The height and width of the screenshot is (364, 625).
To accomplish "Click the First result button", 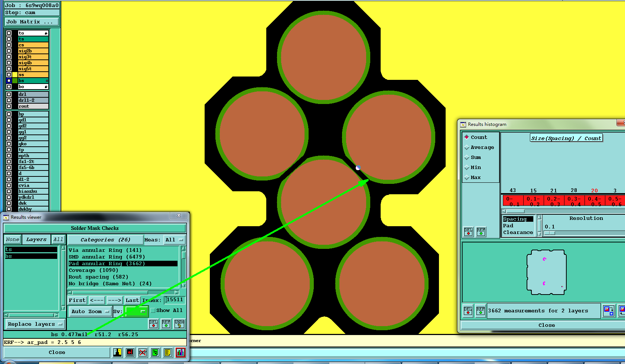I will click(77, 300).
